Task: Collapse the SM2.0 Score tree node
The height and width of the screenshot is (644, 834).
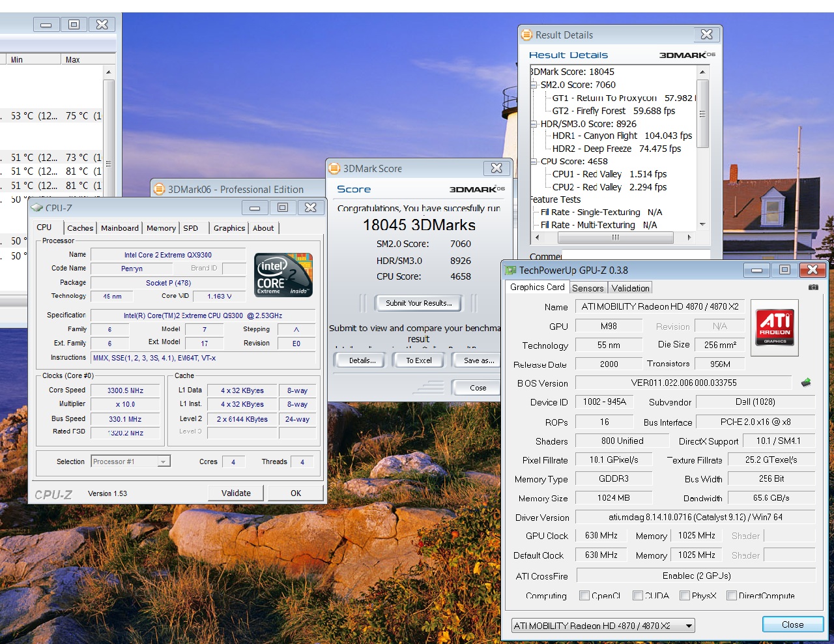Action: (534, 85)
